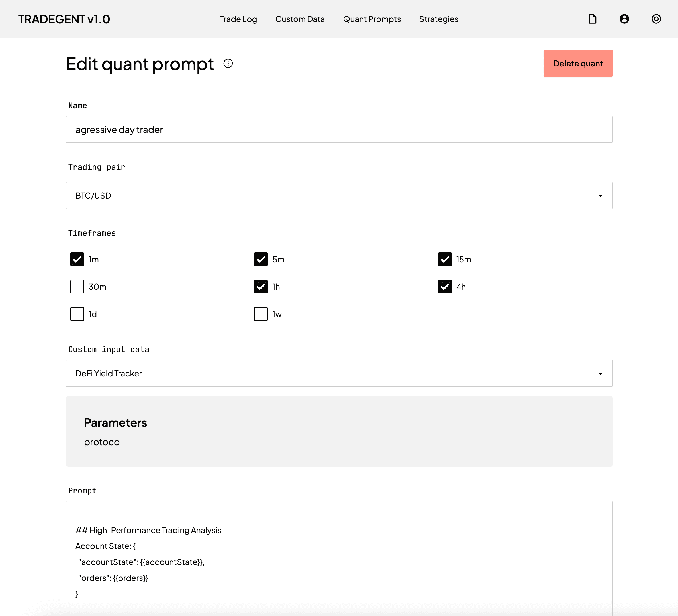Click the TRADEGENT v1.0 logo

[x=64, y=19]
